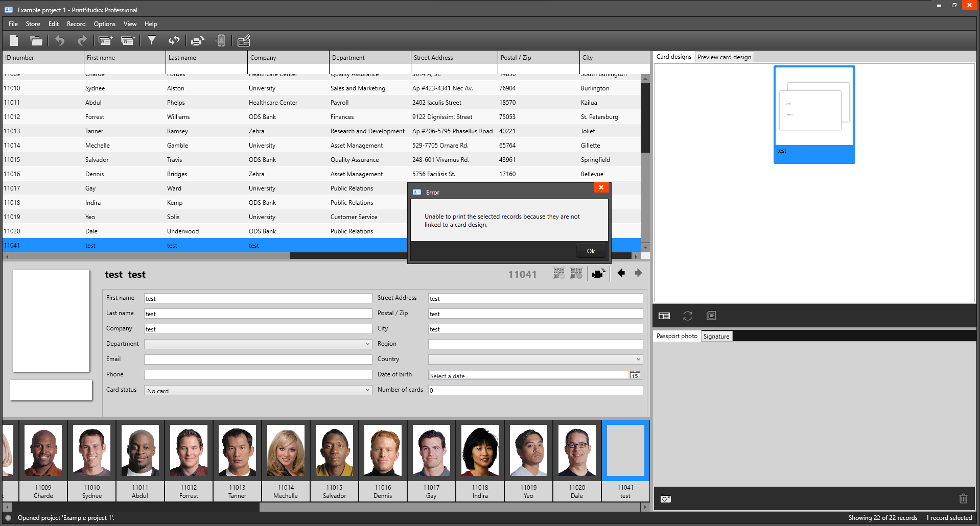Click the print icon beside record 11041
This screenshot has height=526, width=980.
[x=598, y=273]
